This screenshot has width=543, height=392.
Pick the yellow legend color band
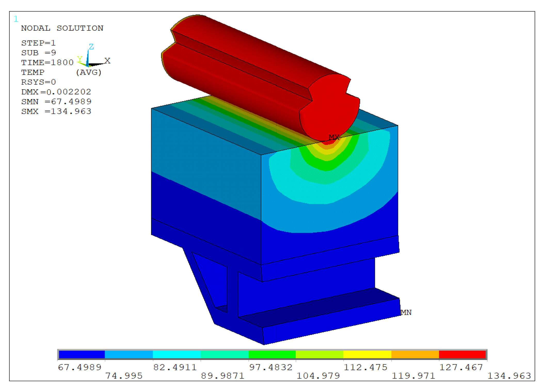click(367, 354)
